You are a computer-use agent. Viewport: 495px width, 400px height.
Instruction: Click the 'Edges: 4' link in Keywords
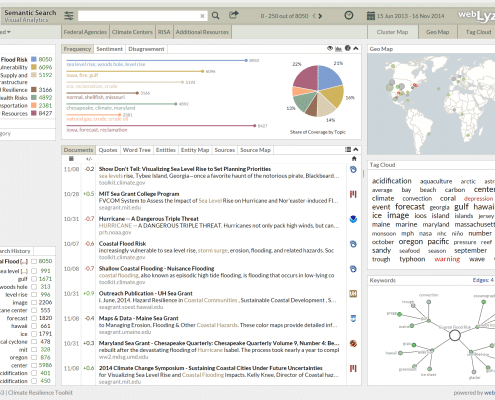(483, 280)
